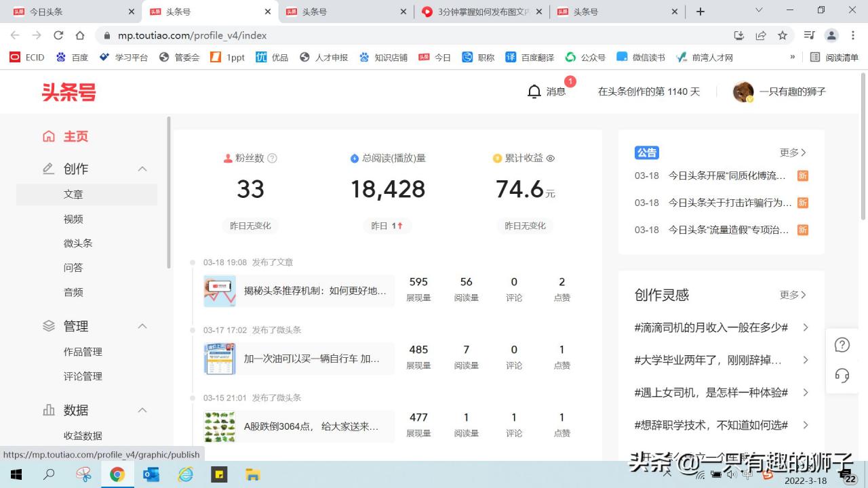Open the 一只有趣的狮子 profile avatar
The width and height of the screenshot is (868, 488).
coord(743,91)
